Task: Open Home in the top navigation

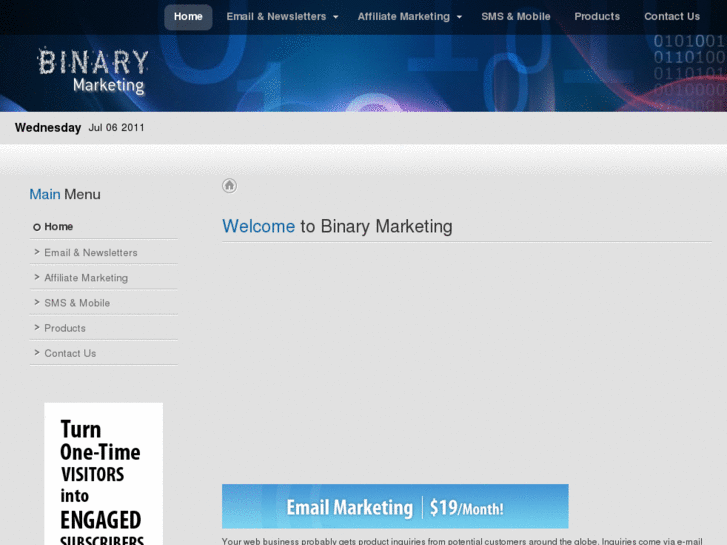Action: pos(188,17)
